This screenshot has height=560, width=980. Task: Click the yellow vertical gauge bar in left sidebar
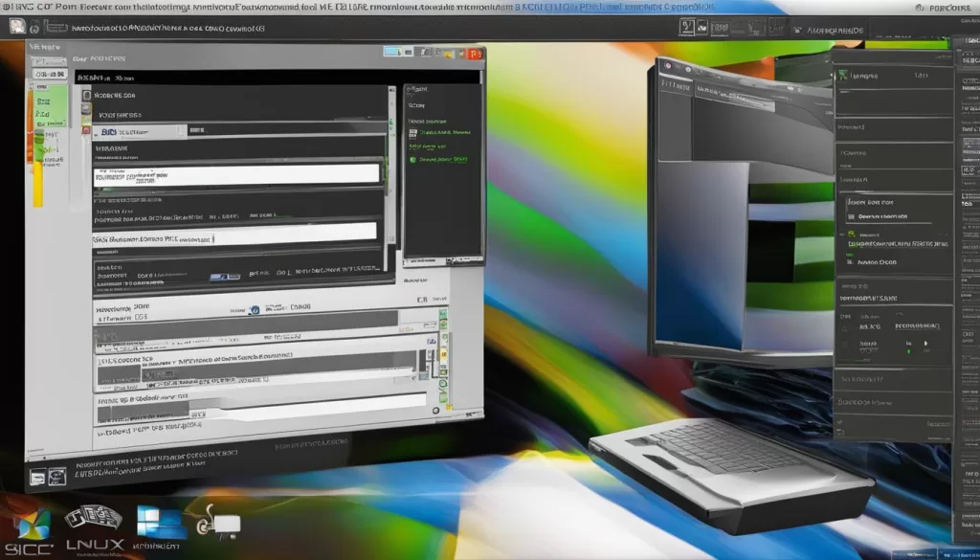[38, 185]
